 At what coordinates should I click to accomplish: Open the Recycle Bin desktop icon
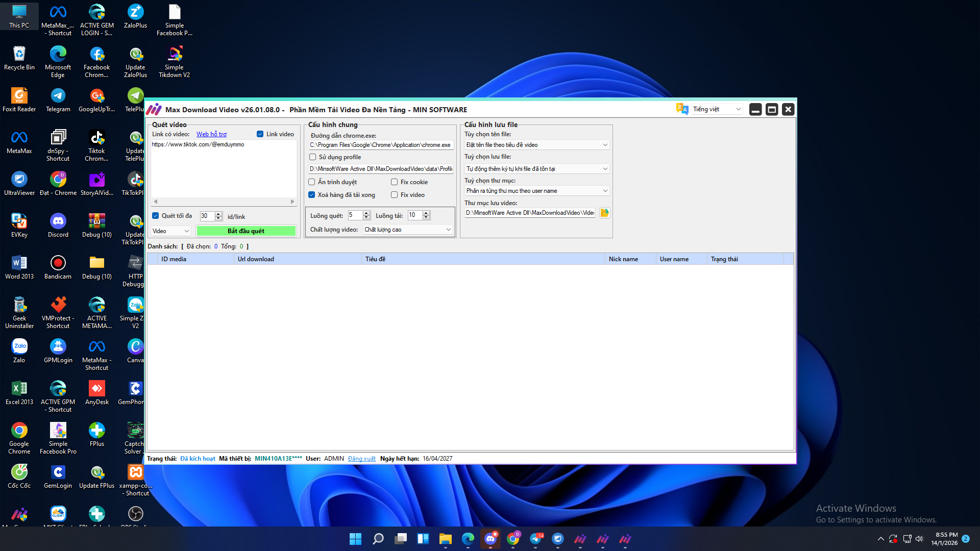(x=19, y=58)
